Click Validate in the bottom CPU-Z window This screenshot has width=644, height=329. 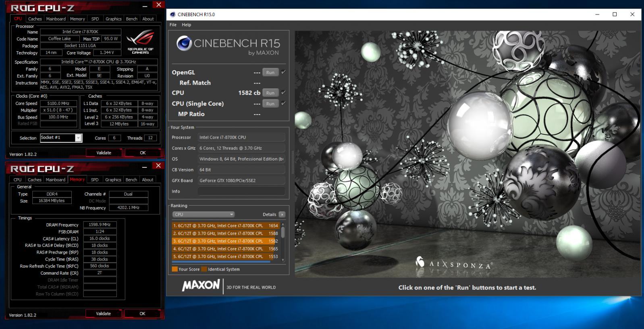[103, 314]
